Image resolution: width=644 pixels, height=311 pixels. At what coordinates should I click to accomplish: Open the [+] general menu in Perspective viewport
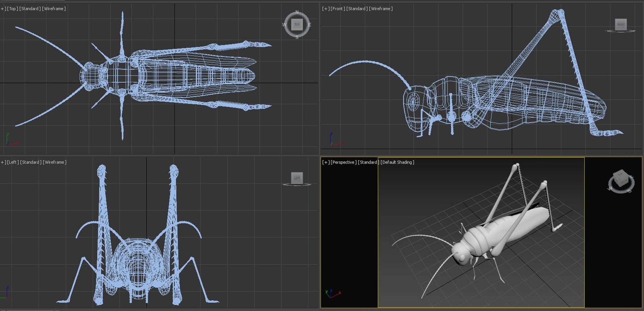326,162
